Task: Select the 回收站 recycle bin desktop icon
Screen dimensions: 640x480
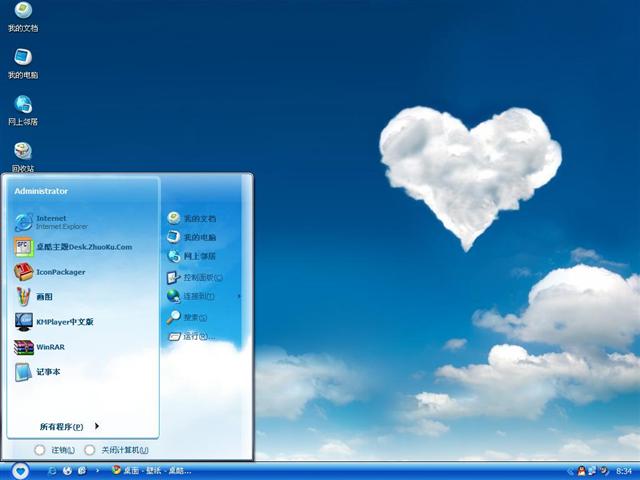Action: coord(23,157)
